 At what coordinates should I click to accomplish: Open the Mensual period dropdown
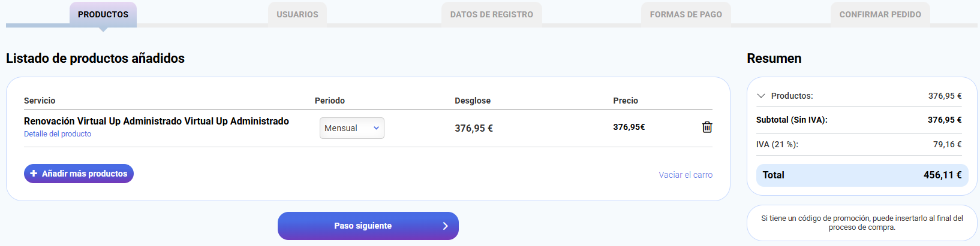pos(351,128)
